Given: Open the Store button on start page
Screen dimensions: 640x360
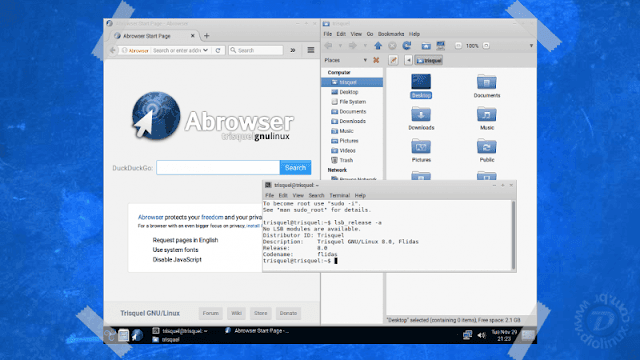Looking at the screenshot, I should 260,313.
